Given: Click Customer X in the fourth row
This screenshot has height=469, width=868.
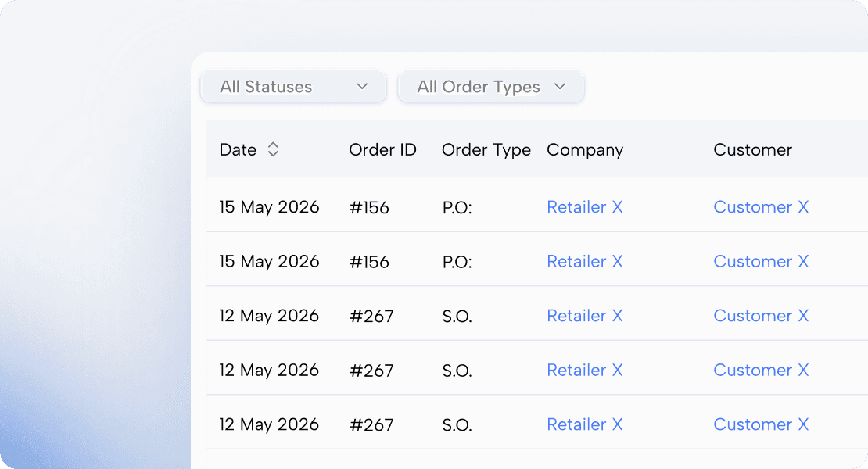Looking at the screenshot, I should pos(760,370).
